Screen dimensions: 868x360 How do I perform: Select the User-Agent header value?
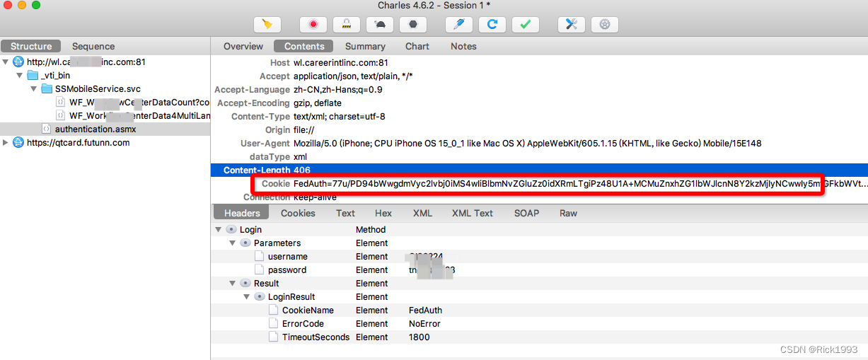527,144
